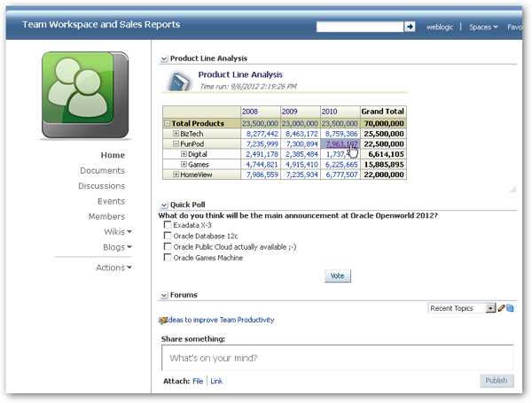Click the resize handle below the table
This screenshot has width=532, height=403.
point(513,190)
